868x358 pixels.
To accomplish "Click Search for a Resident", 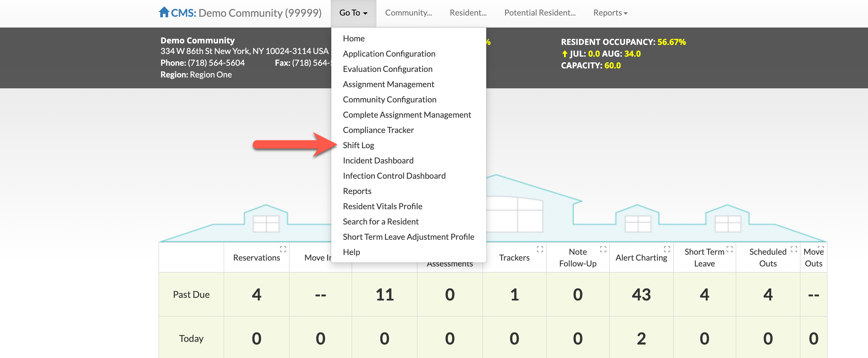I will pyautogui.click(x=380, y=222).
